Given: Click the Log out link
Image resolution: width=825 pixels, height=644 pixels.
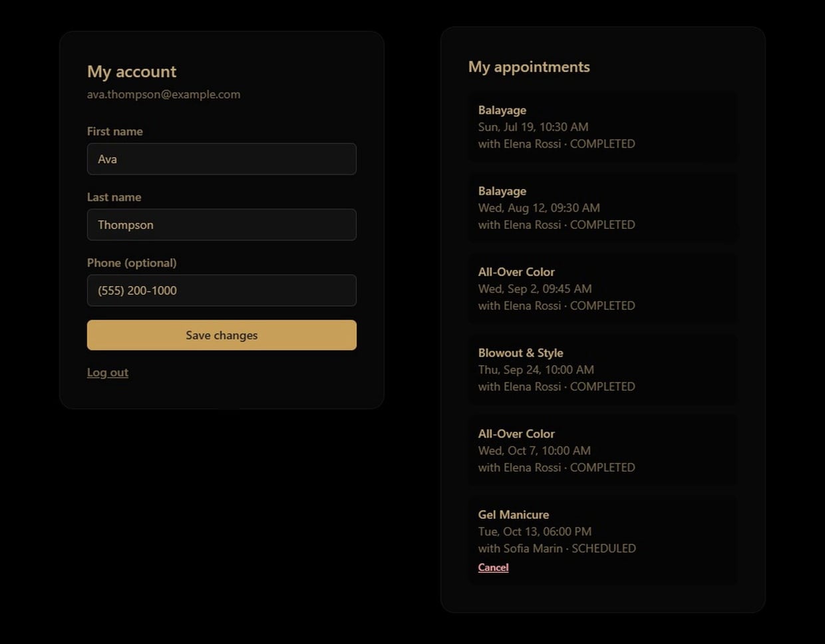Looking at the screenshot, I should (108, 373).
